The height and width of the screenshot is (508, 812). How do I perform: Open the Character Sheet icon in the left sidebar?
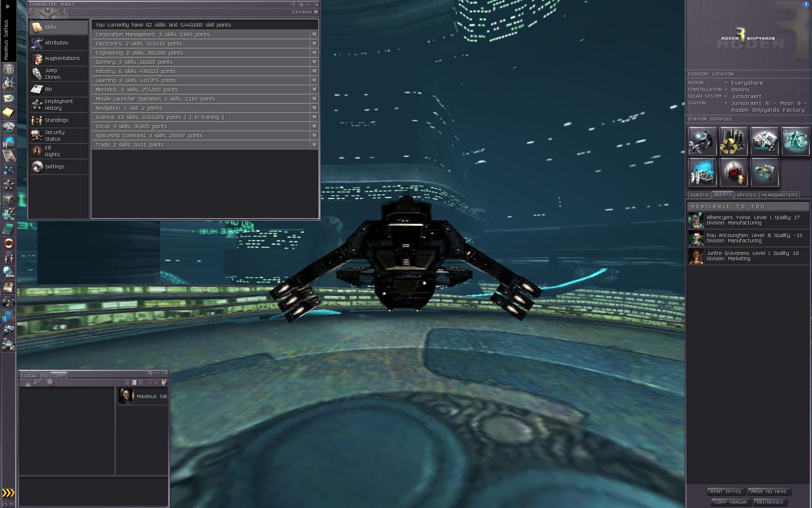point(8,69)
